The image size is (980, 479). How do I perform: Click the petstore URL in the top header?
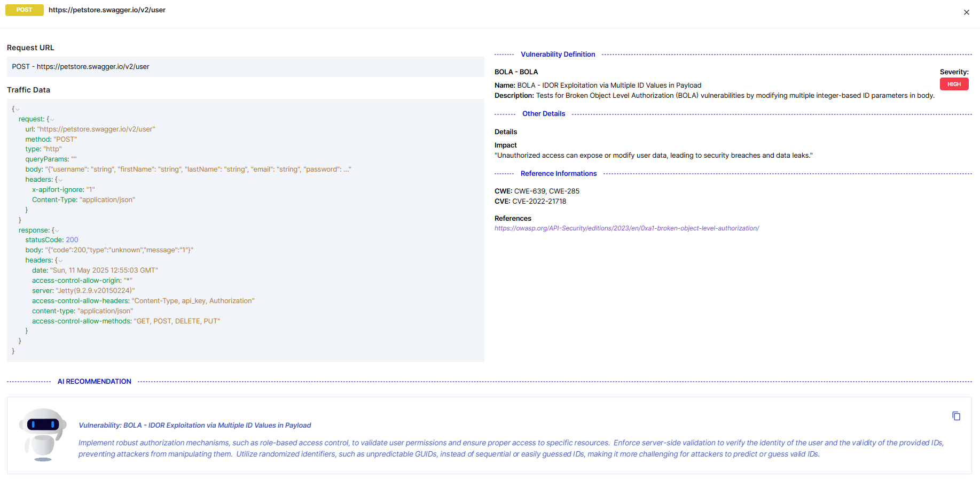click(107, 10)
